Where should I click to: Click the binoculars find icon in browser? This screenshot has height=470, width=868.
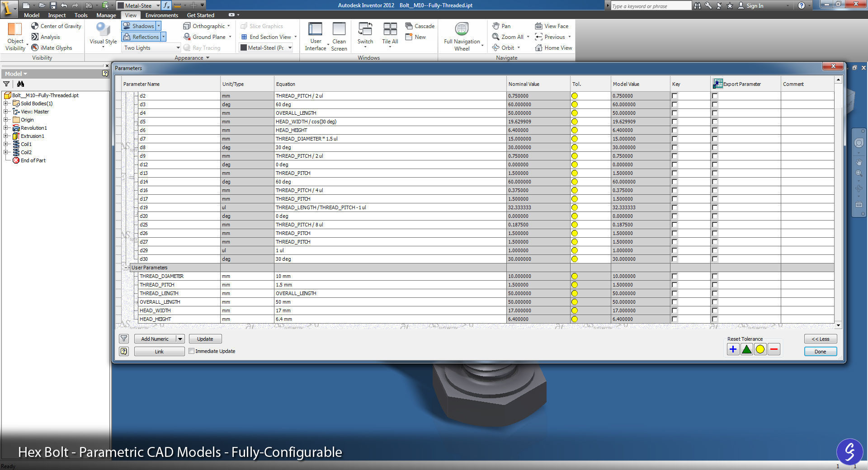20,84
